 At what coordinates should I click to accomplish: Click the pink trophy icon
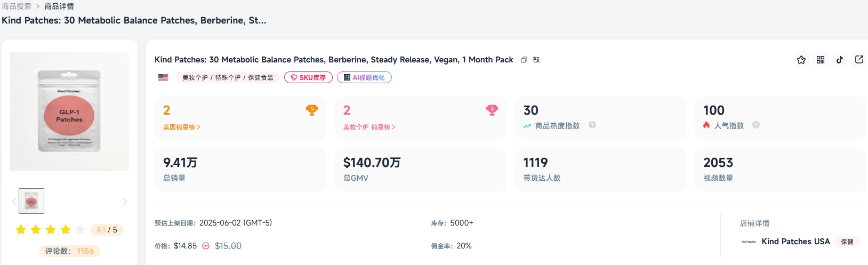click(492, 110)
